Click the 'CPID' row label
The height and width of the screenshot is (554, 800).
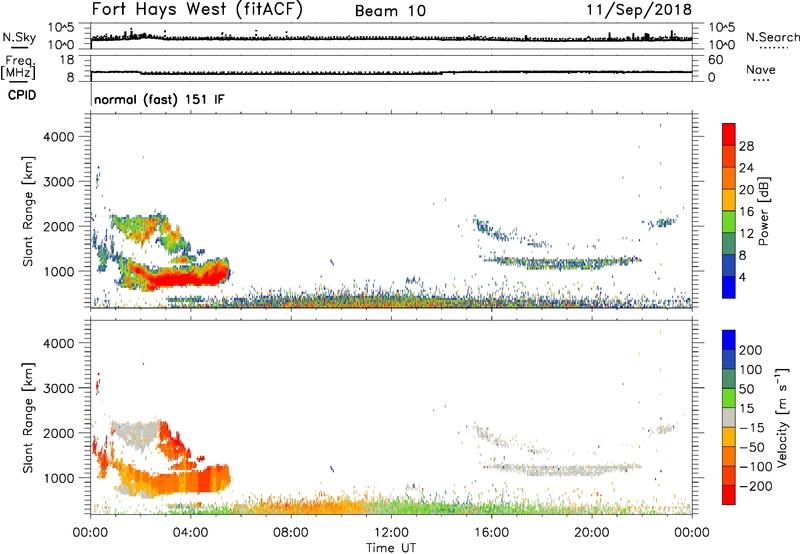pos(21,95)
